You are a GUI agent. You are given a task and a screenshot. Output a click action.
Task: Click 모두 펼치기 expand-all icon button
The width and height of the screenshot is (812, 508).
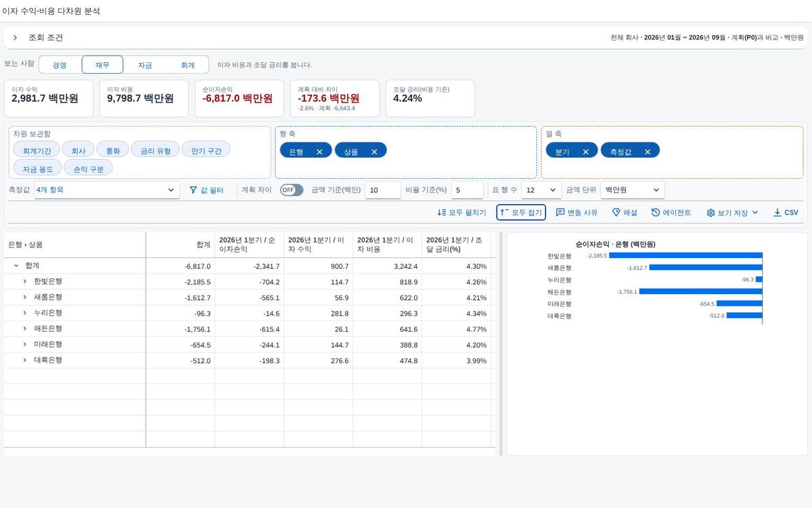click(461, 213)
